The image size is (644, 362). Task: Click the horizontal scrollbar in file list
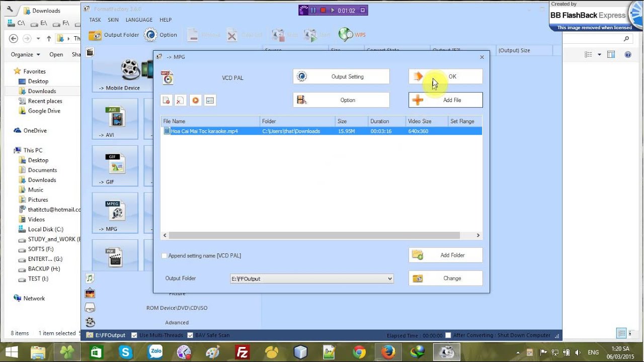tap(314, 235)
